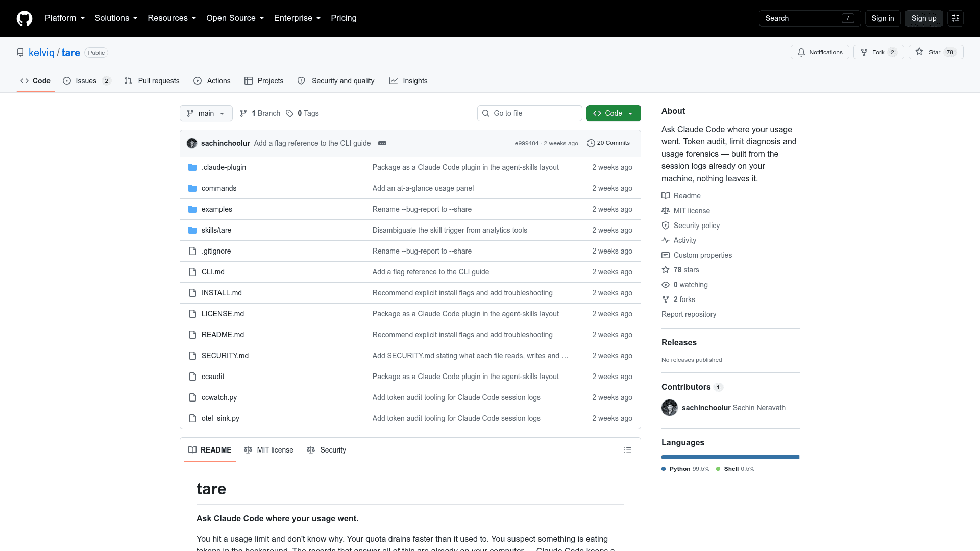Open the Projects tab
The image size is (980, 551).
pos(264,81)
